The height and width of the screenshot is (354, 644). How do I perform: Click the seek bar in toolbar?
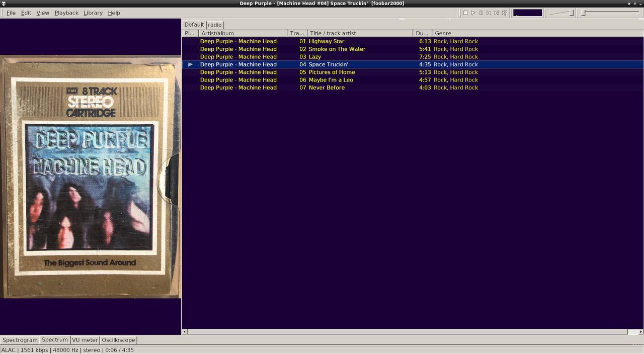(x=611, y=13)
